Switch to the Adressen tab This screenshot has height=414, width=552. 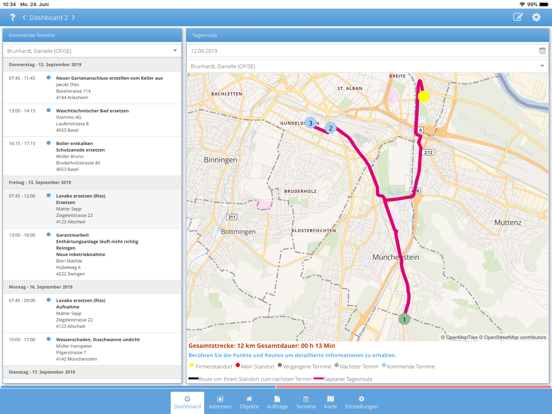(x=220, y=402)
